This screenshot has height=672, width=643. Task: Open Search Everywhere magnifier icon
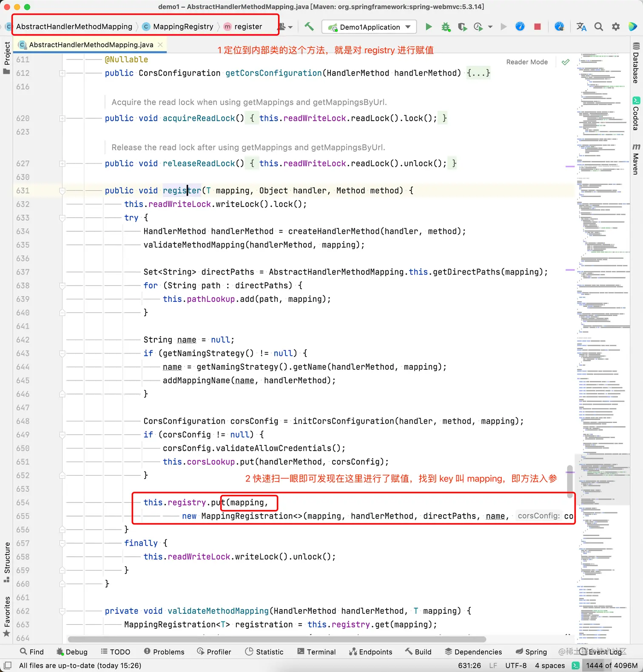pyautogui.click(x=599, y=27)
